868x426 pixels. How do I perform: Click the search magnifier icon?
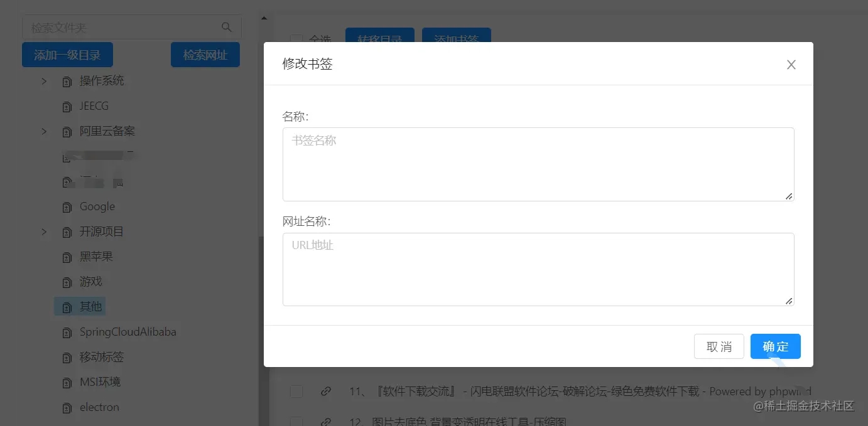point(227,27)
